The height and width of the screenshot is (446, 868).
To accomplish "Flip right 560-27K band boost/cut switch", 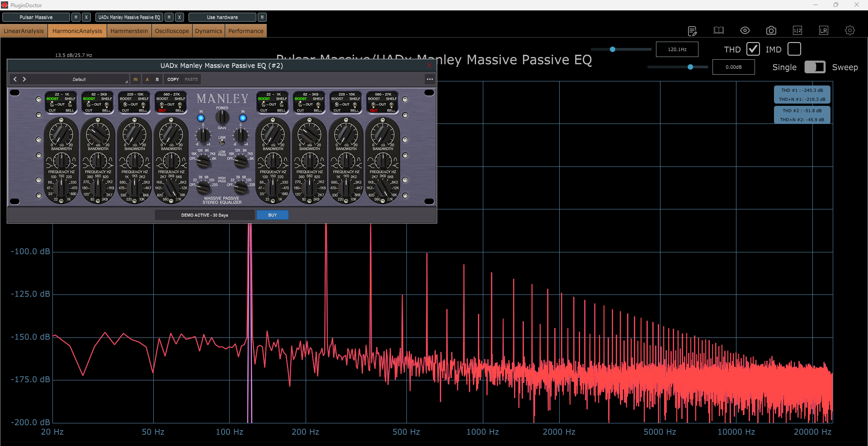I will pos(373,105).
